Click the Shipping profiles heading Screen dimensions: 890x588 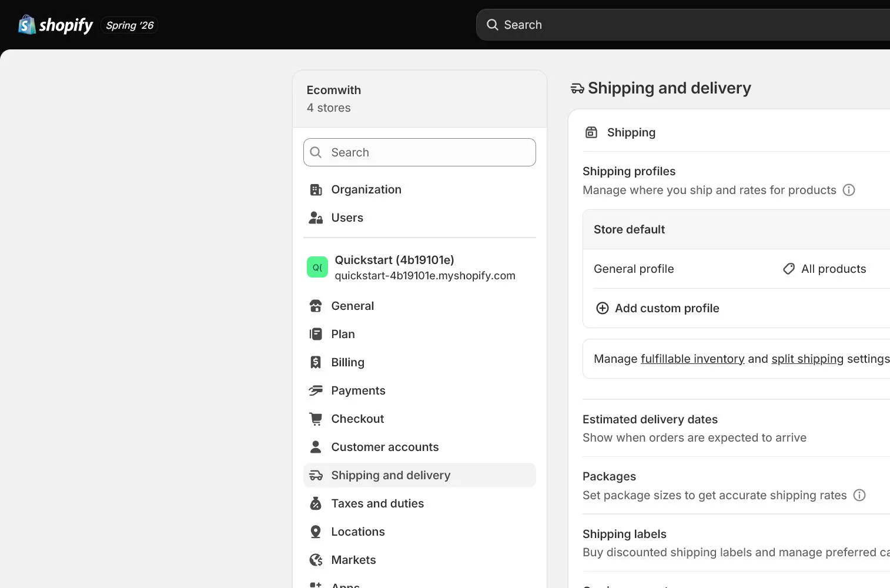coord(629,171)
